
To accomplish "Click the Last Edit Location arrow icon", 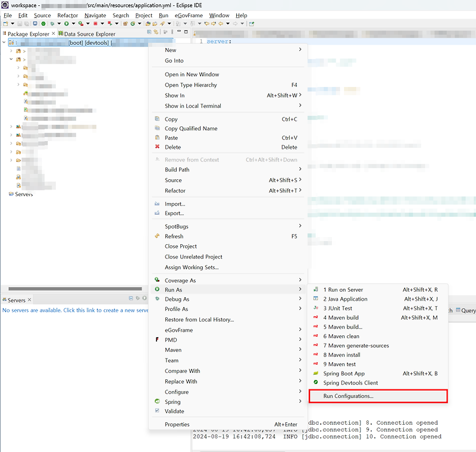I will coord(206,24).
